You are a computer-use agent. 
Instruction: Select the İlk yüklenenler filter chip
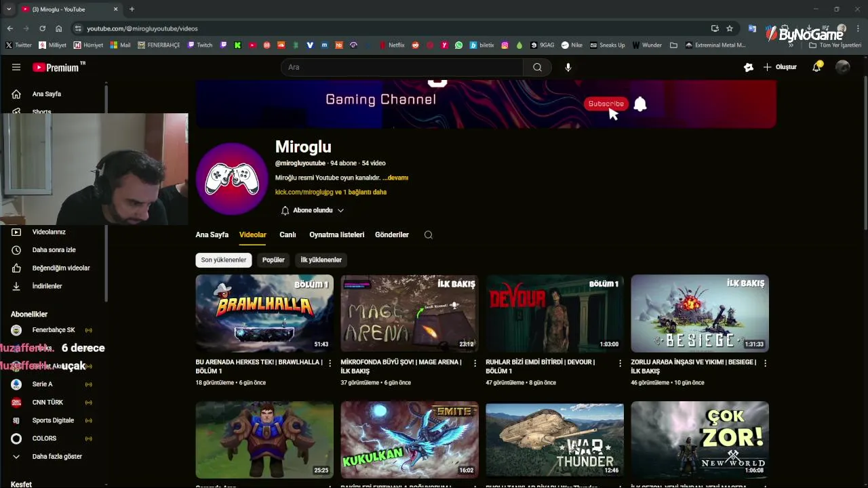pos(321,260)
